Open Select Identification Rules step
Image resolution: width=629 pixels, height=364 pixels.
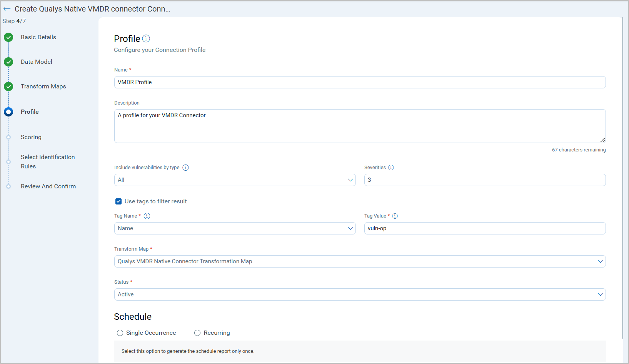[48, 162]
